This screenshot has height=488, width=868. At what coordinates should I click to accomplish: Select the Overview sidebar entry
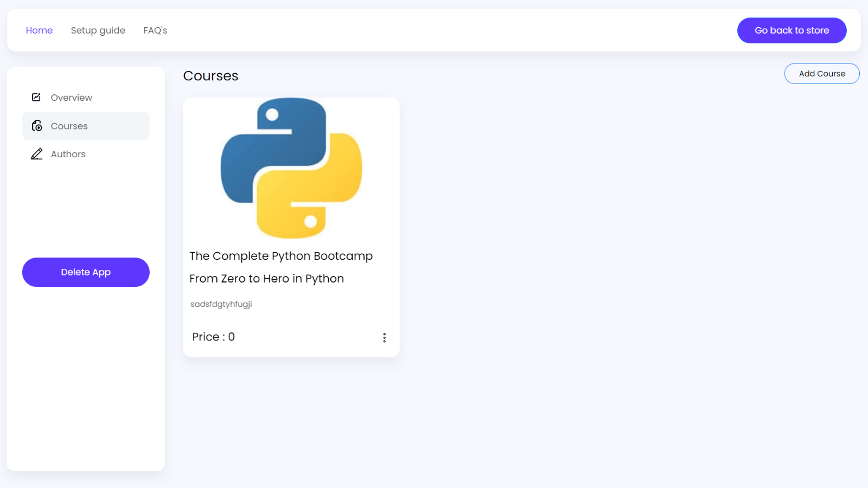[71, 97]
